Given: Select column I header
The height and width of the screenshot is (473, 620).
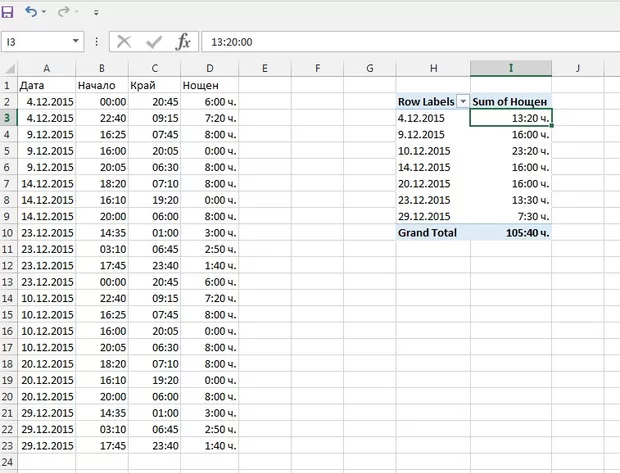Looking at the screenshot, I should tap(510, 68).
